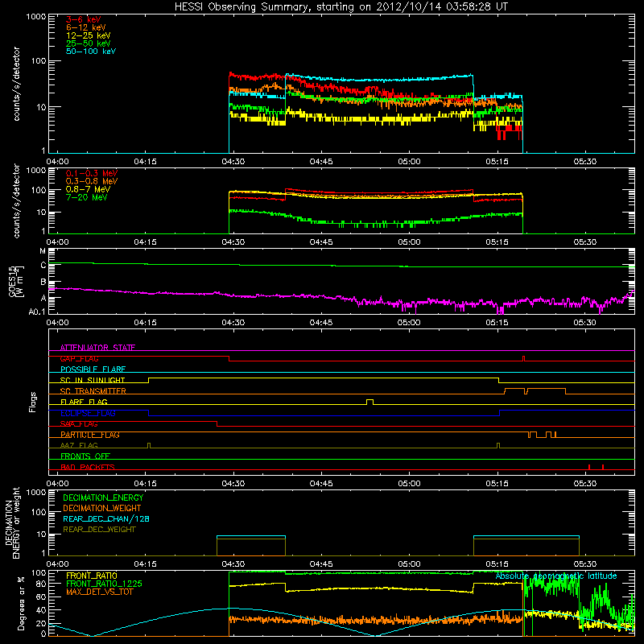644x644 pixels.
Task: Click the FLARE_FLAG label
Action: click(84, 402)
